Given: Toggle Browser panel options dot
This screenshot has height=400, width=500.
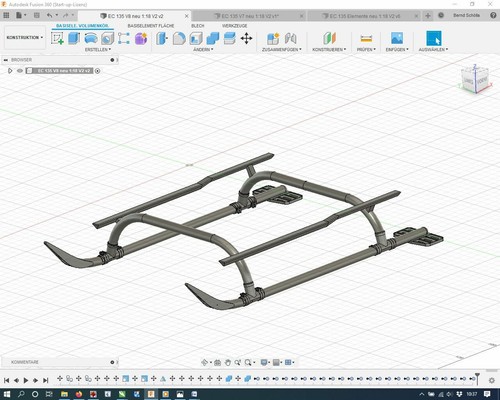Looking at the screenshot, I should tap(112, 60).
